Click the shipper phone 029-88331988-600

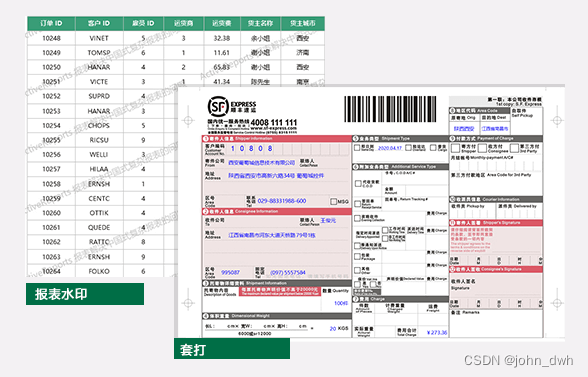tap(282, 201)
